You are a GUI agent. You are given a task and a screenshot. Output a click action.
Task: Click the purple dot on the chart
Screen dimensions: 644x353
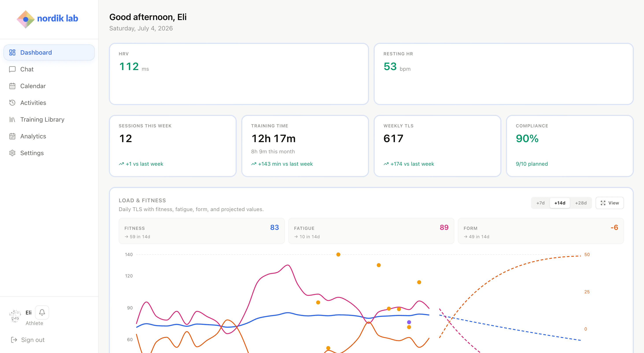(409, 322)
